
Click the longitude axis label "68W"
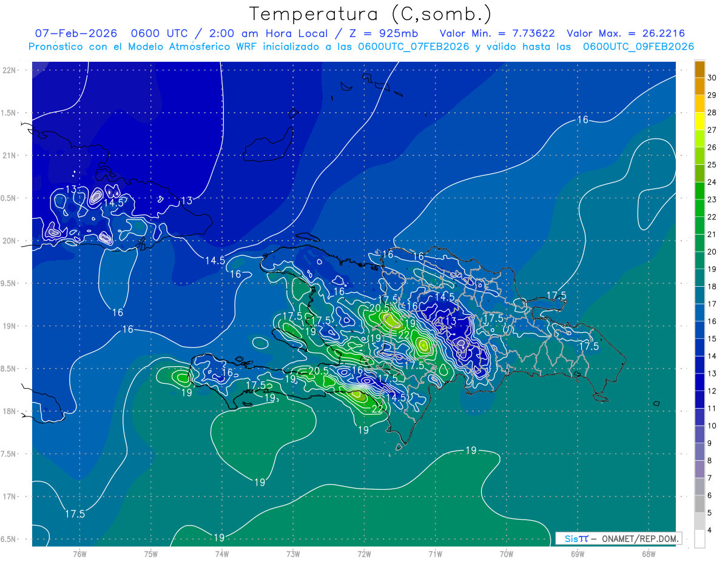point(649,554)
